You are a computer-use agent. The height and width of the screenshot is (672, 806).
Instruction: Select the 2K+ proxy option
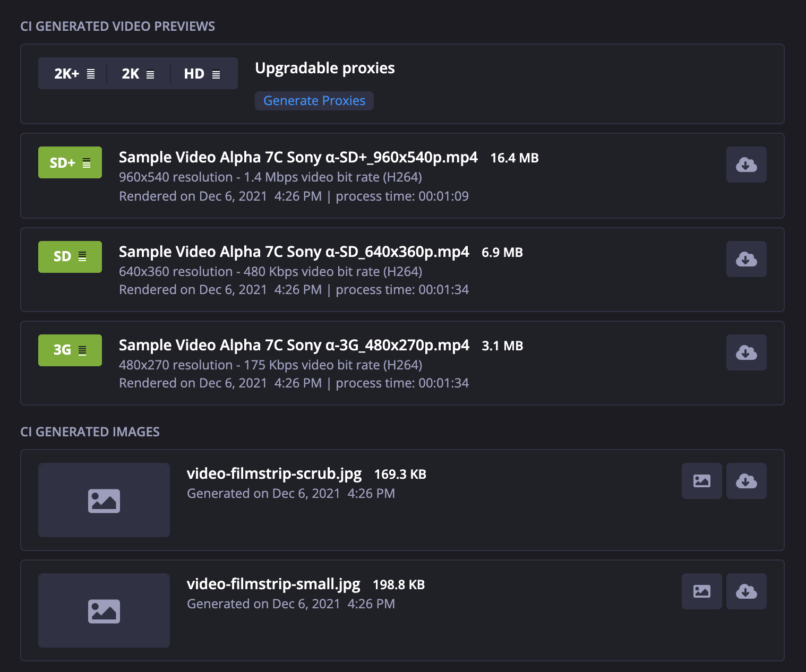point(74,74)
